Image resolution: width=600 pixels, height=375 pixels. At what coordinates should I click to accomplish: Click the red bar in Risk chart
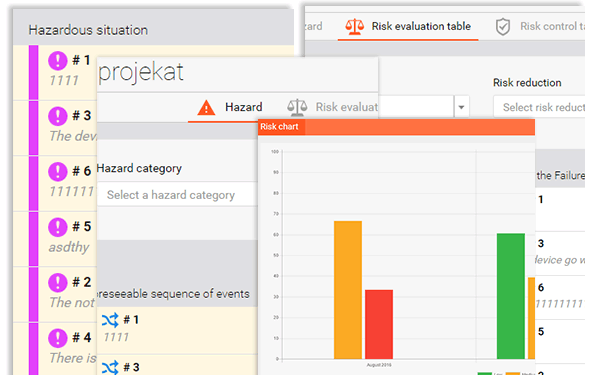pyautogui.click(x=379, y=324)
